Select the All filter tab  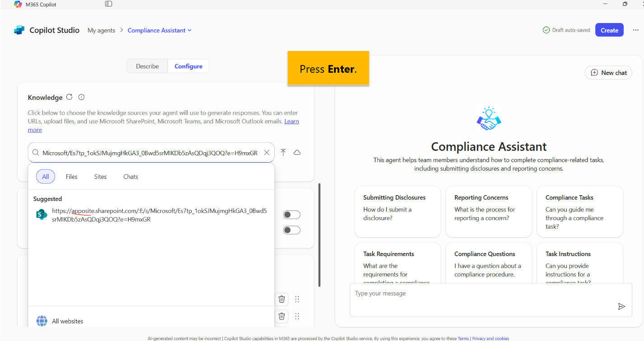coord(46,177)
